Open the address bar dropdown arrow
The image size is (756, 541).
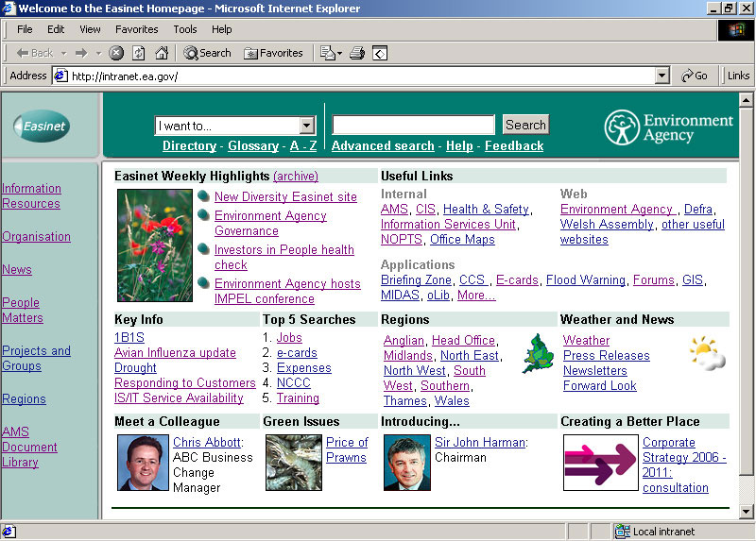click(661, 76)
